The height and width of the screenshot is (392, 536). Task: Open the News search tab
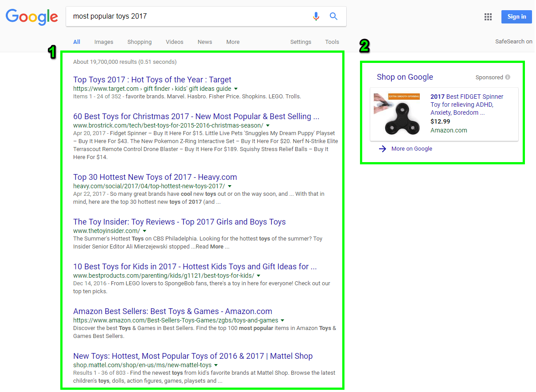point(204,42)
